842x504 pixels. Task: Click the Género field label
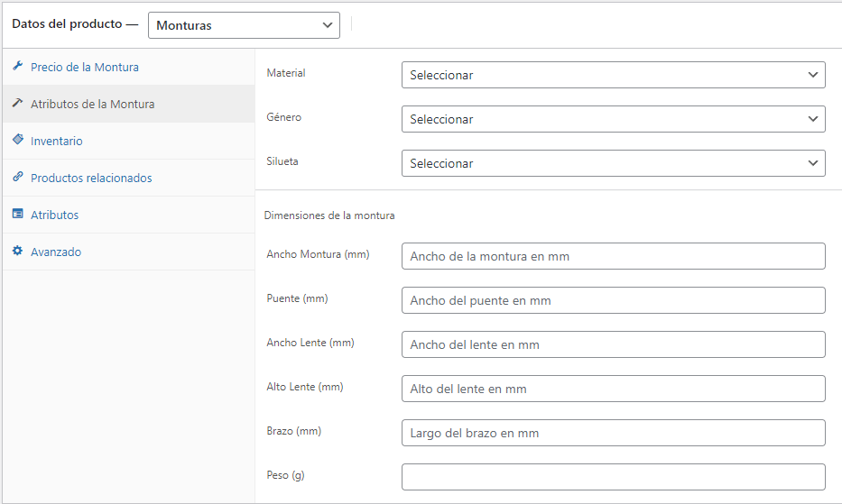tap(283, 117)
